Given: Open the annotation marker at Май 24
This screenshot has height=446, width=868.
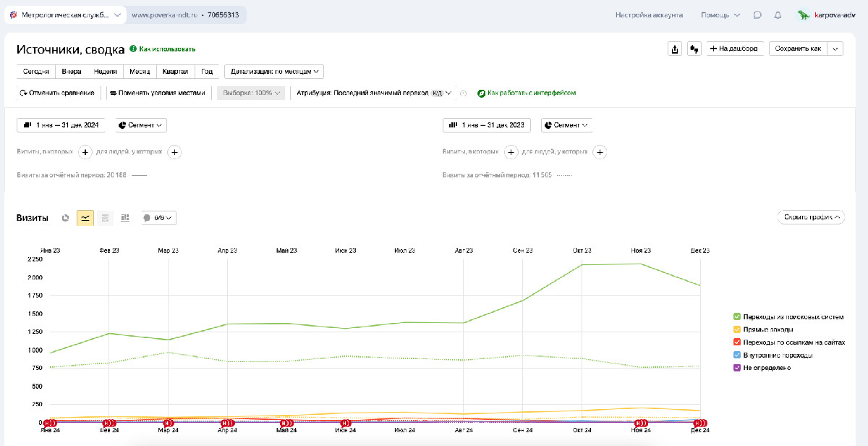Looking at the screenshot, I should tap(286, 423).
